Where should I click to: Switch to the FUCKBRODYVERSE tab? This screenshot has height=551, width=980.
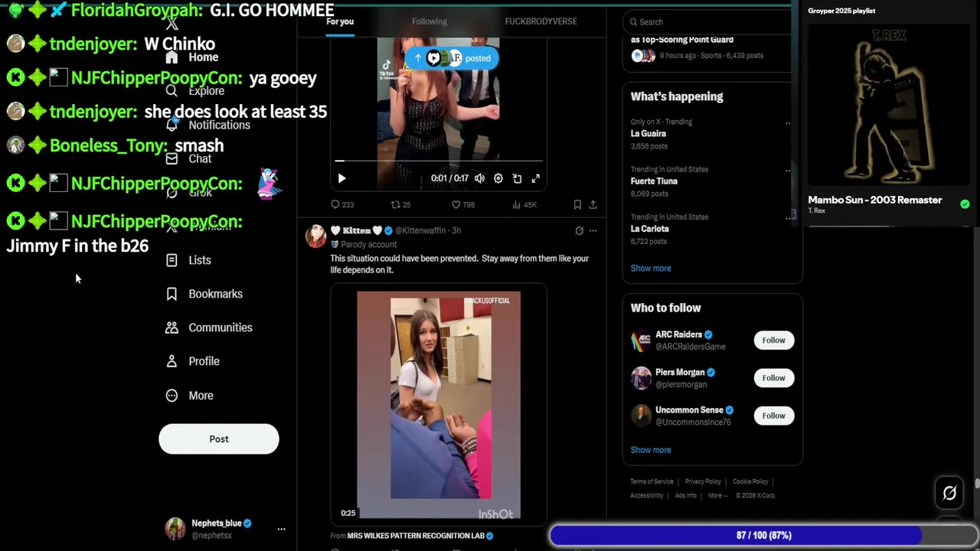pos(541,21)
